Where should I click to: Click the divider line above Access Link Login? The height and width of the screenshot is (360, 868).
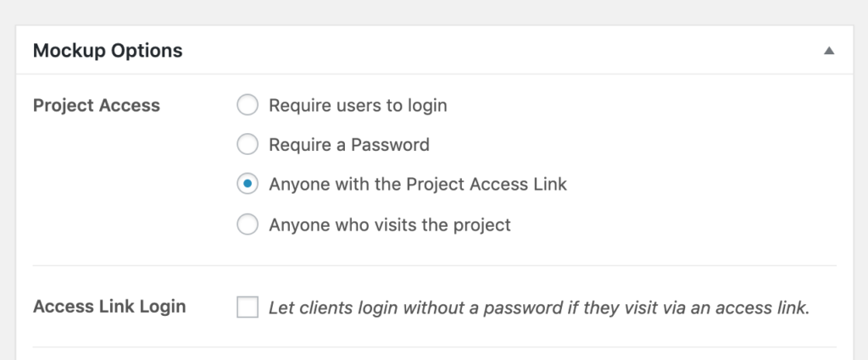click(x=434, y=266)
